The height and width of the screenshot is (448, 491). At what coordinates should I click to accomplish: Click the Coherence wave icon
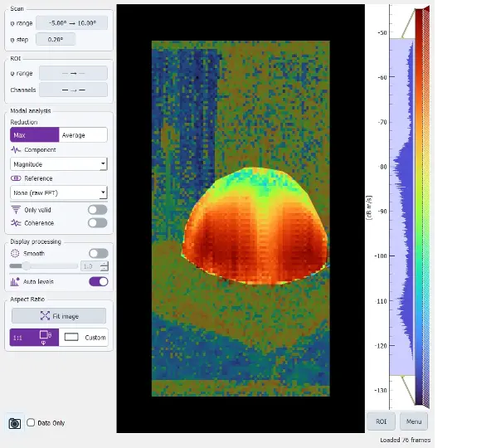pyautogui.click(x=16, y=223)
